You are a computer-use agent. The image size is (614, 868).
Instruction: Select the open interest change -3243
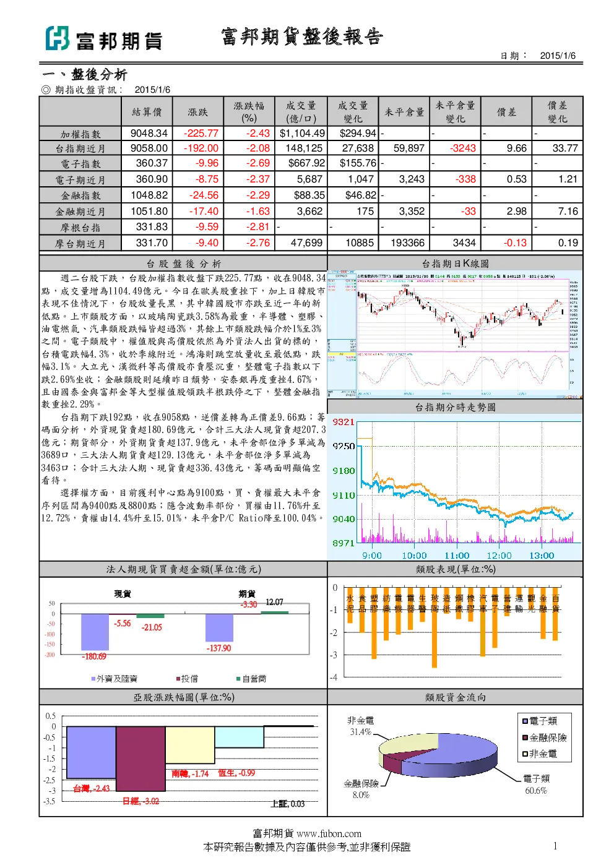463,148
